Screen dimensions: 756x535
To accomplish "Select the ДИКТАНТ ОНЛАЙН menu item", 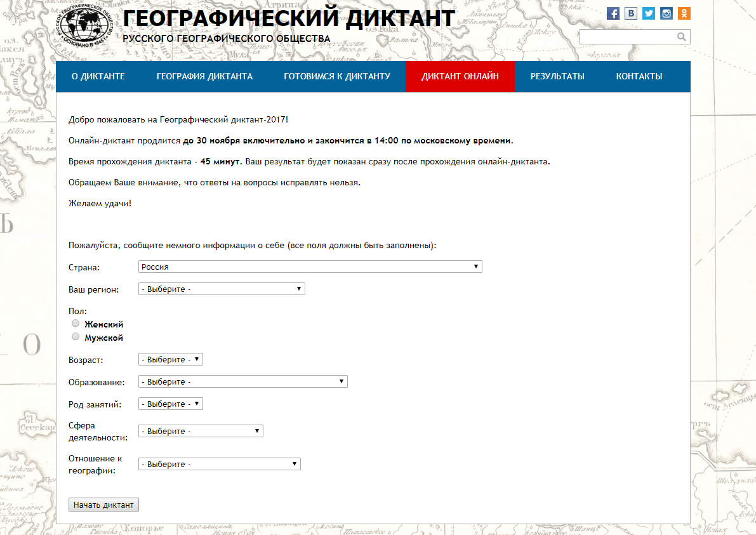I will (x=460, y=76).
